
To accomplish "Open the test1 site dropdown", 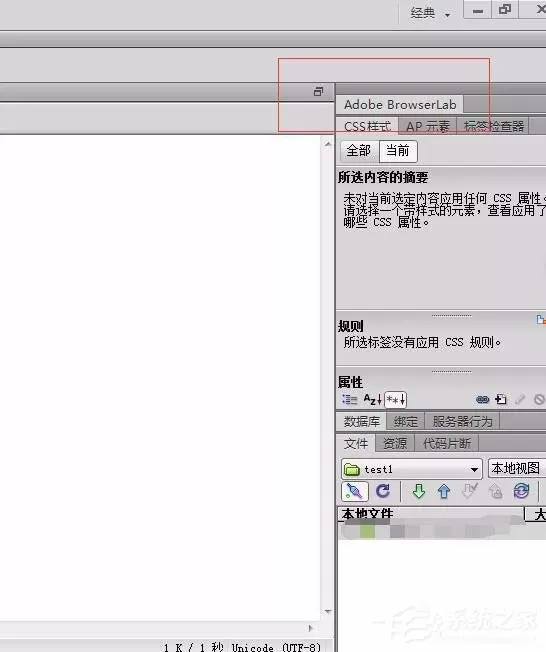I will (412, 469).
